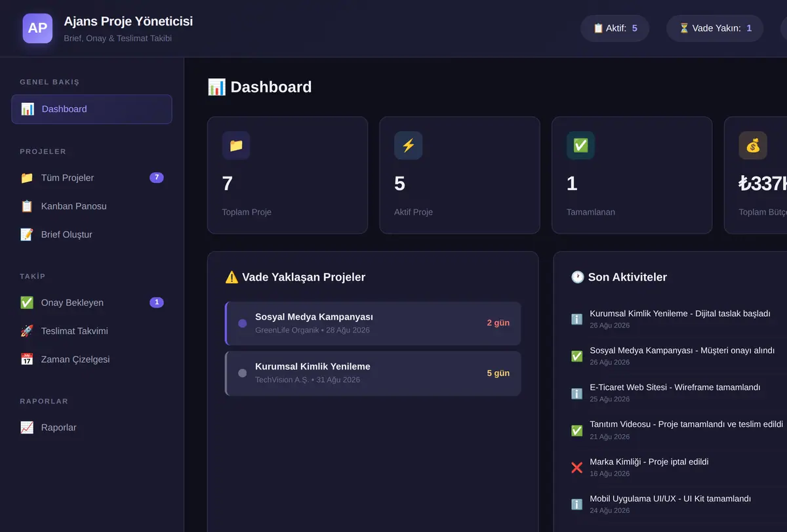This screenshot has width=787, height=532.
Task: Click the folder icon on Toplam Proje card
Action: tap(236, 146)
